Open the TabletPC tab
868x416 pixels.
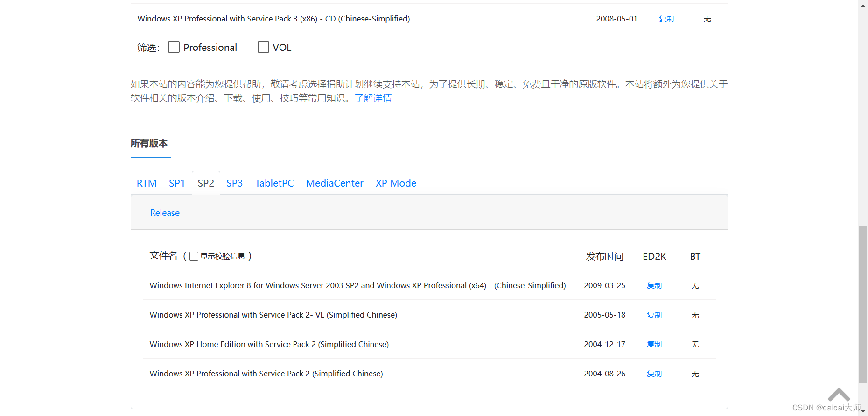point(274,183)
